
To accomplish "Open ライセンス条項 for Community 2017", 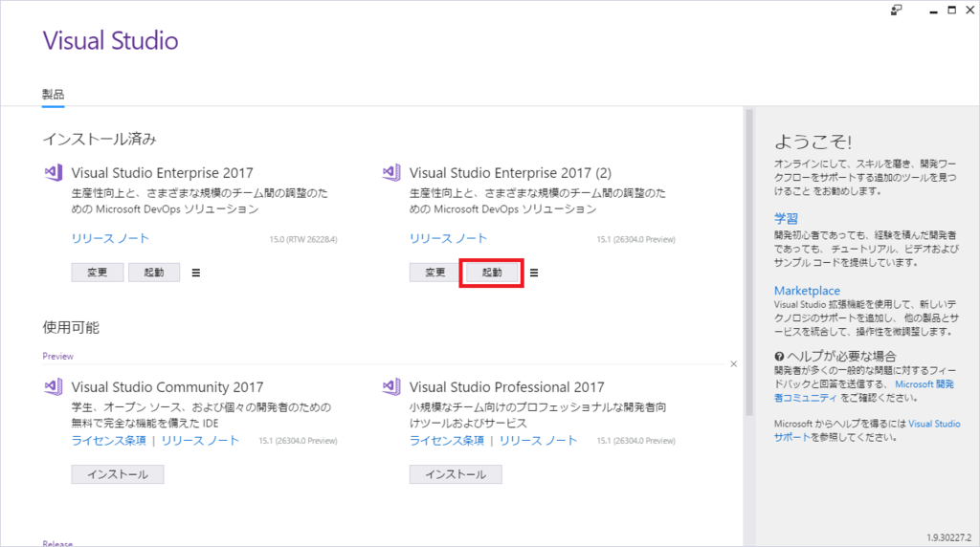I will pos(109,441).
